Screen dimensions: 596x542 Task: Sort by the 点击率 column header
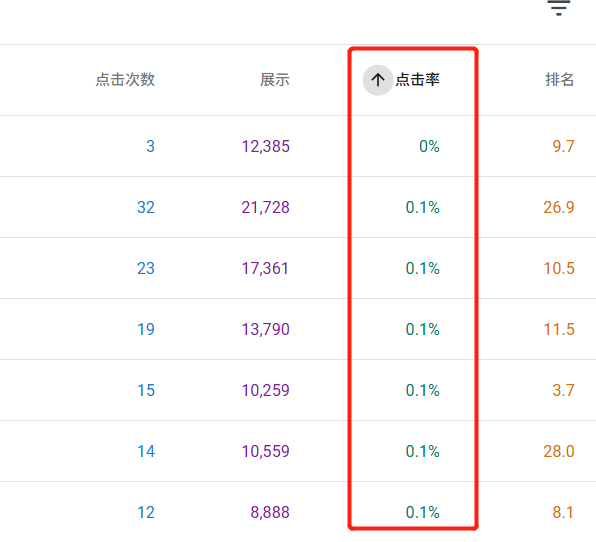click(x=417, y=80)
